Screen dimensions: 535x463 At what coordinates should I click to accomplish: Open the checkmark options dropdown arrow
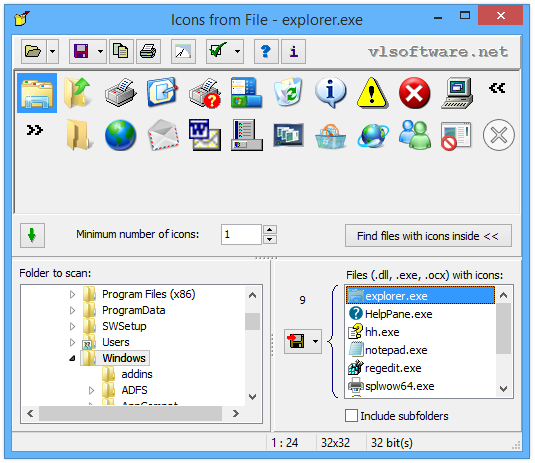pos(237,52)
